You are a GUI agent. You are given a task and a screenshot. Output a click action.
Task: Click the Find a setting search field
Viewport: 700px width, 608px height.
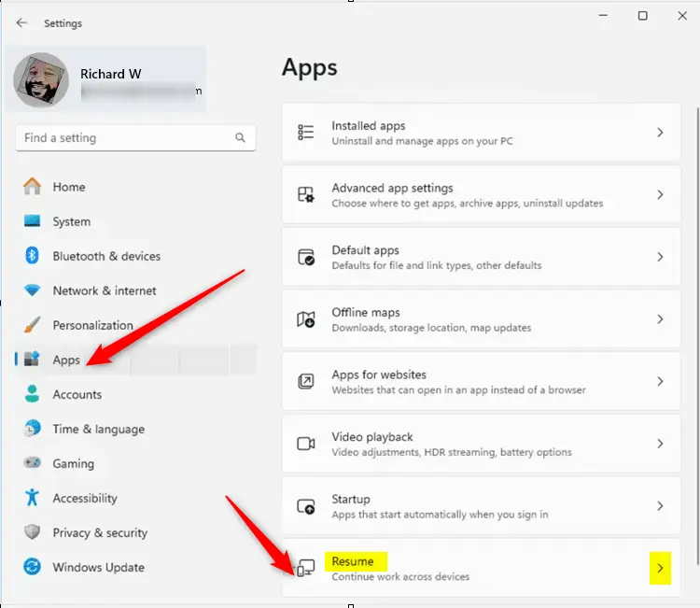135,138
